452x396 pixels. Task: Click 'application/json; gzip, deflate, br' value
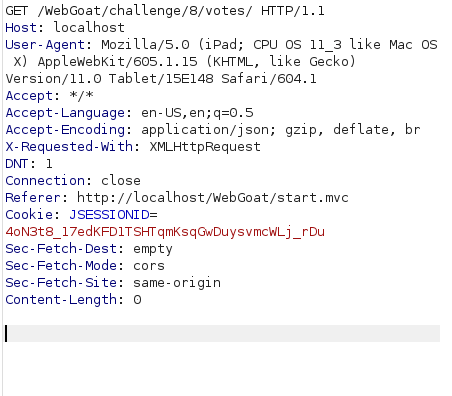[x=281, y=130]
